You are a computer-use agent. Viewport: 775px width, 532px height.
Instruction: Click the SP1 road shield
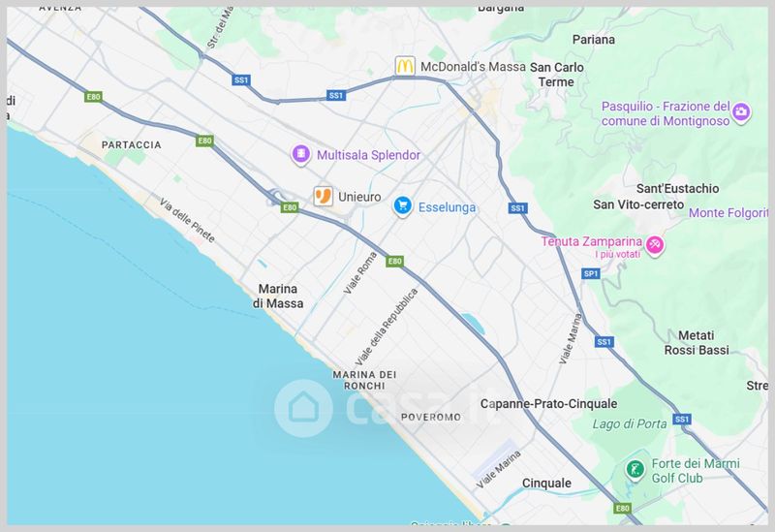[x=591, y=273]
